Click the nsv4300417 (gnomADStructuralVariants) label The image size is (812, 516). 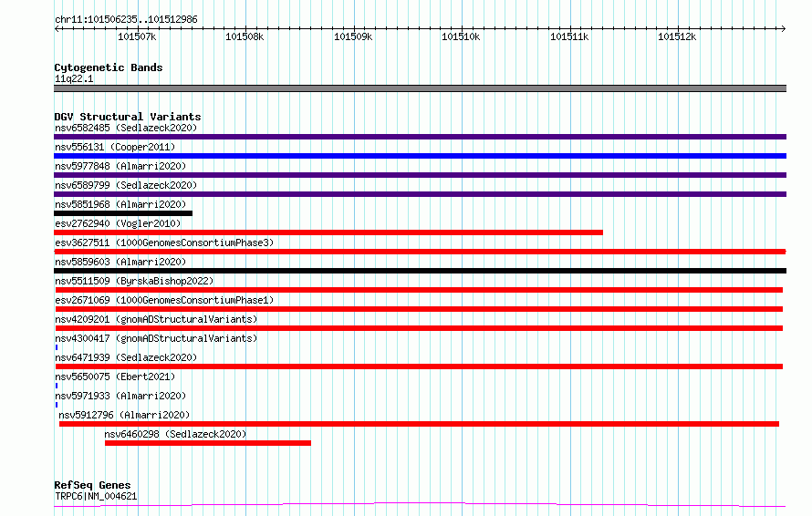156,338
